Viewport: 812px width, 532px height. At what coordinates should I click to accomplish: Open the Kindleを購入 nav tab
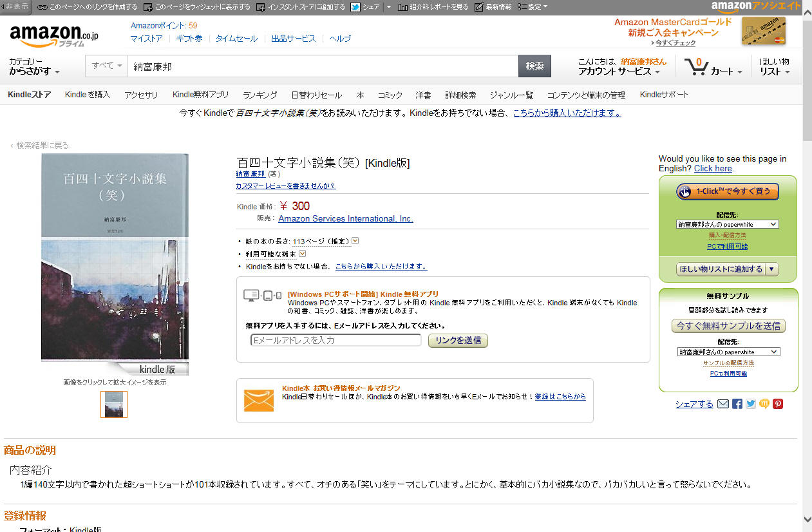(x=88, y=95)
